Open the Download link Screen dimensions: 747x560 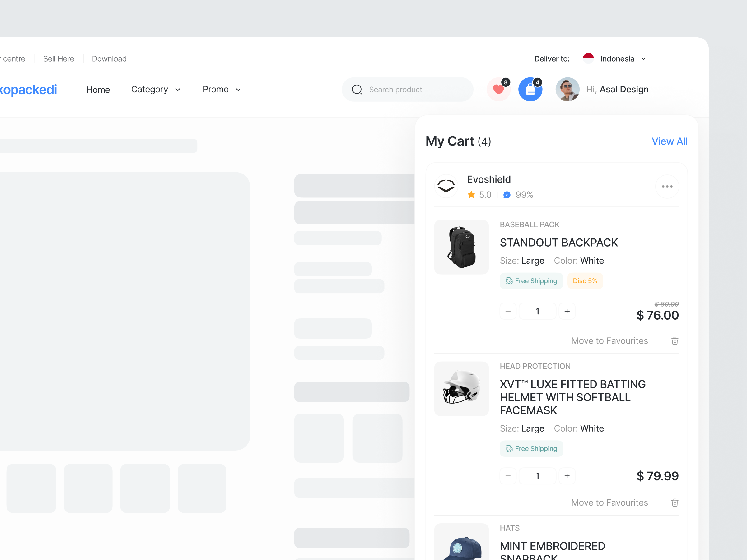(109, 59)
